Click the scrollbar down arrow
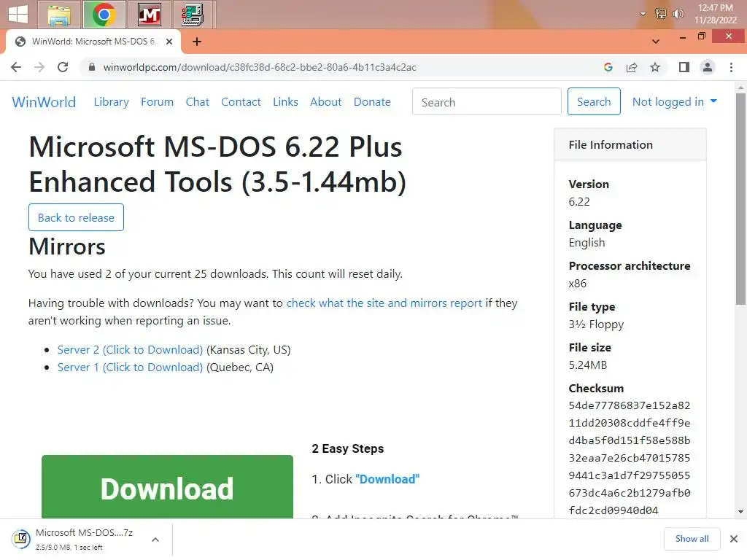747x560 pixels. tap(740, 512)
